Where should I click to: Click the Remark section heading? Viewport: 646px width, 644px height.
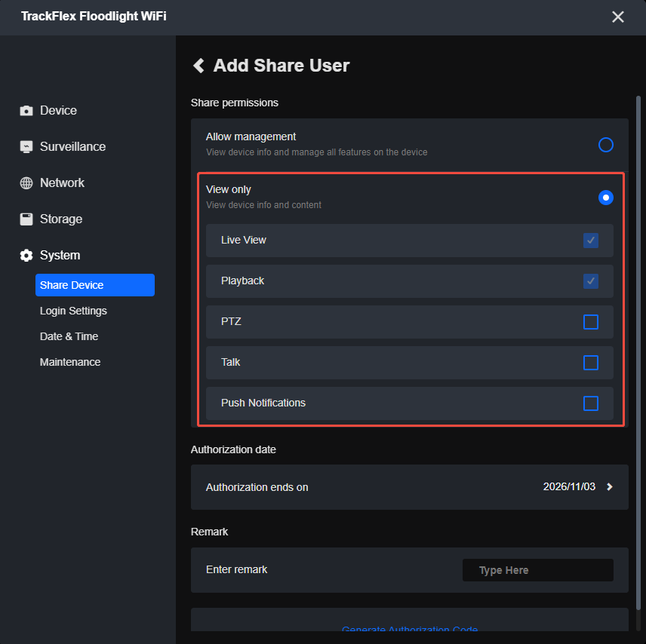(209, 532)
